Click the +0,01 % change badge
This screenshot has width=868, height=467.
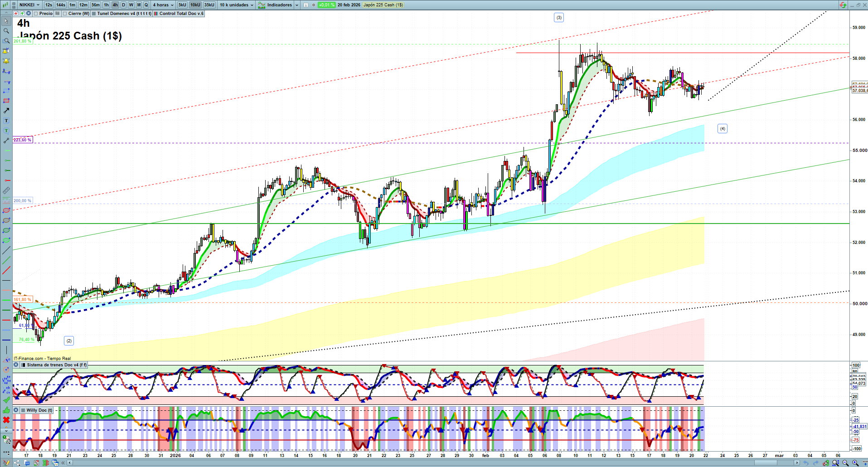[326, 5]
